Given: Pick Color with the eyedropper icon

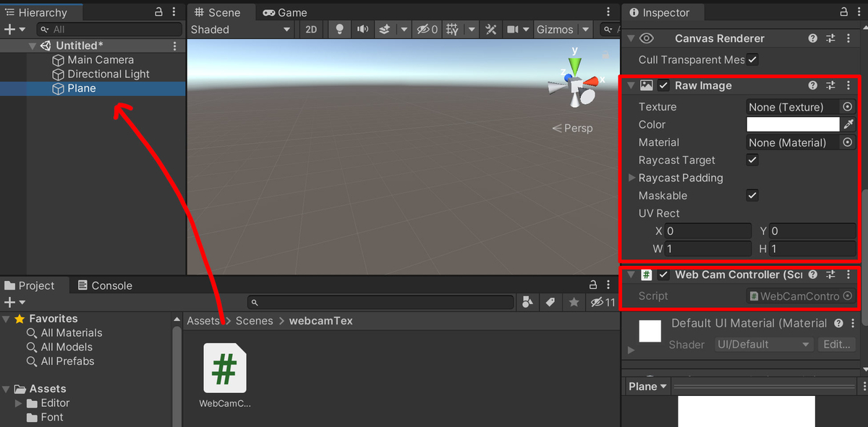Looking at the screenshot, I should tap(848, 124).
